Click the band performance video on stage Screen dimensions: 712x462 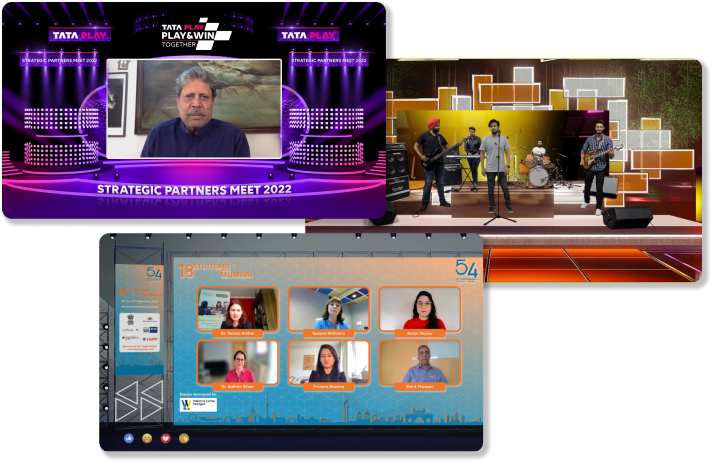pos(503,164)
